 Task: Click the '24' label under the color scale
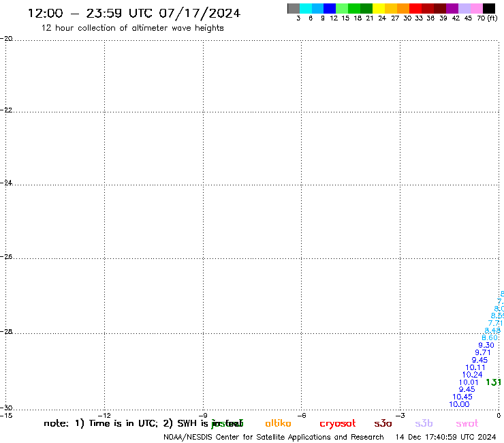tap(382, 18)
